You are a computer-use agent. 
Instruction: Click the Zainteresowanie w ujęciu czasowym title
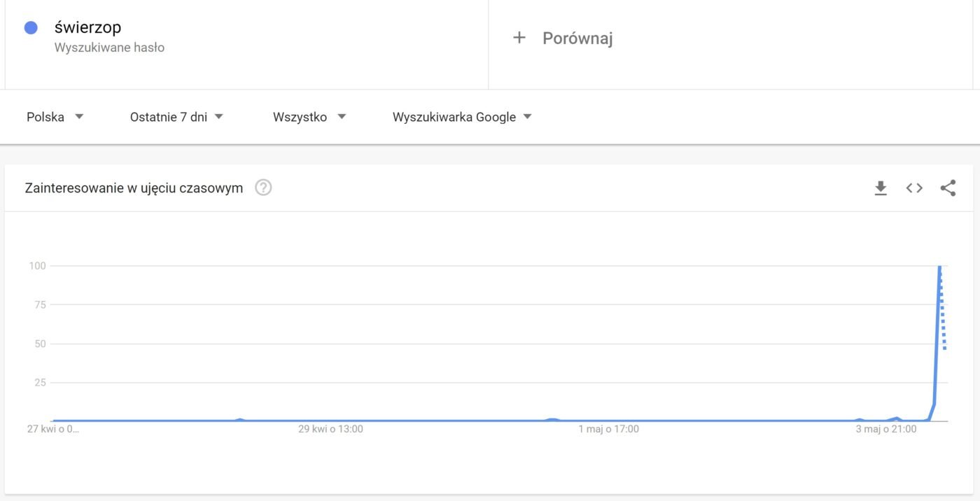coord(134,188)
